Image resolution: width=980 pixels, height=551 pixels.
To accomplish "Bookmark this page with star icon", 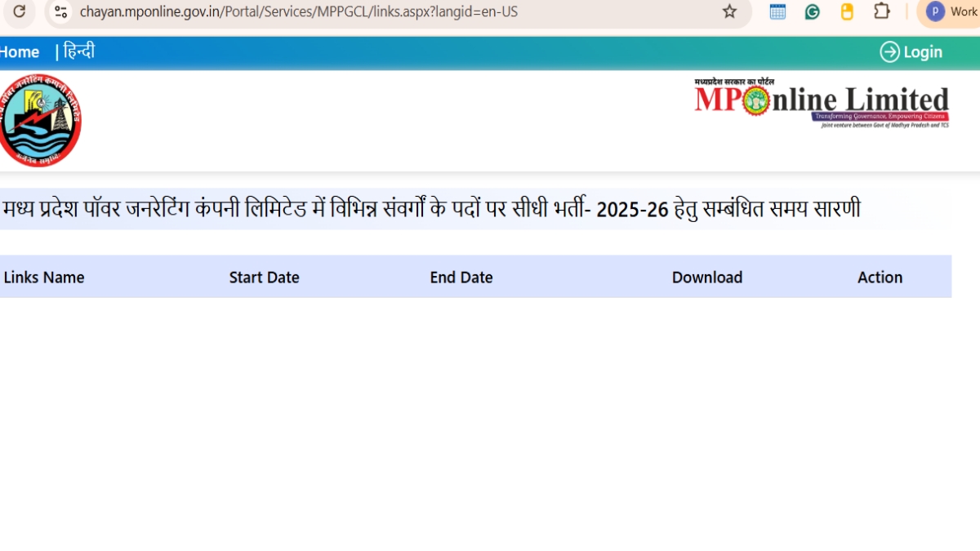I will (x=729, y=11).
